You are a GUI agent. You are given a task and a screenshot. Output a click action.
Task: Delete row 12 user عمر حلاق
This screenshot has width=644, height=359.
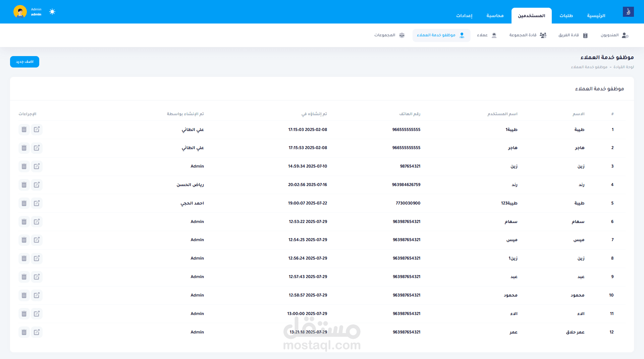point(24,332)
